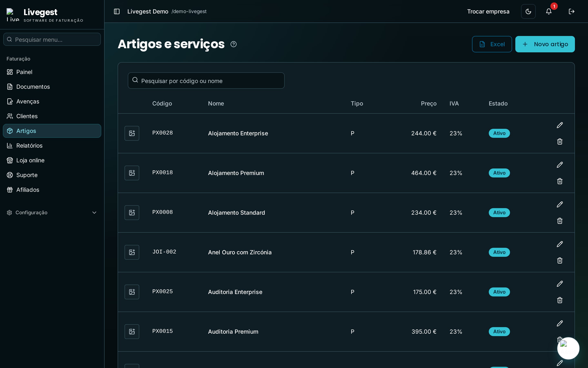The height and width of the screenshot is (368, 588).
Task: Click the Estado column header
Action: click(498, 103)
